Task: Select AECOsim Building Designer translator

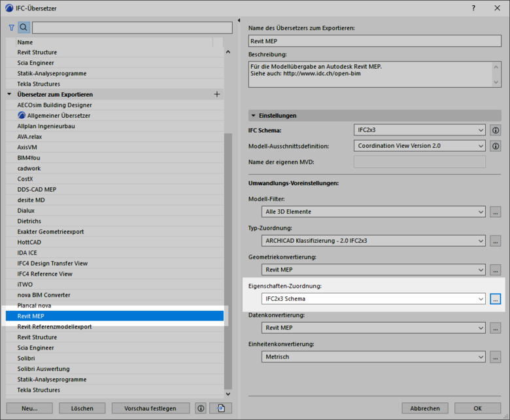Action: [114, 105]
